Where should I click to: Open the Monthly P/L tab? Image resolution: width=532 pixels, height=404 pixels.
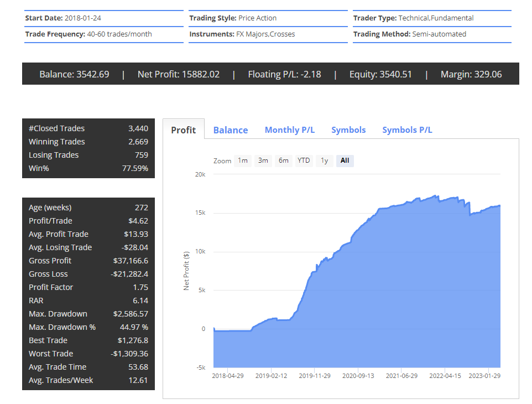click(290, 130)
